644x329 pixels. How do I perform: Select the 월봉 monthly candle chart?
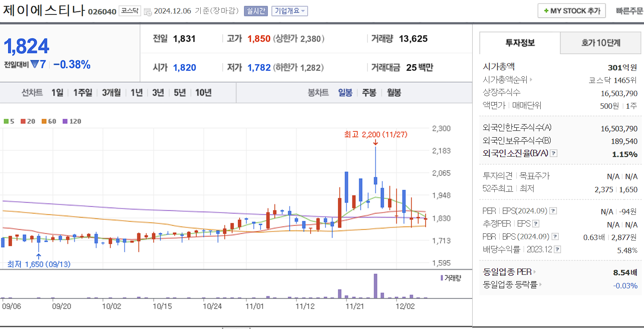coord(394,93)
